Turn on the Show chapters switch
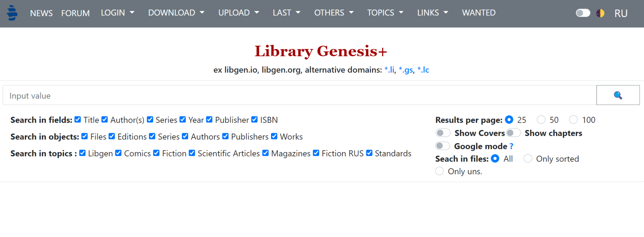Image resolution: width=644 pixels, height=237 pixels. pos(513,133)
